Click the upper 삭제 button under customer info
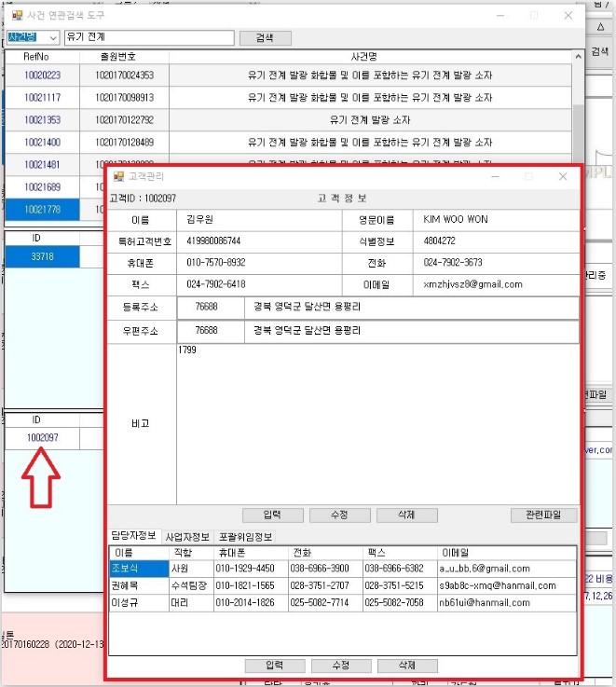The height and width of the screenshot is (687, 616). pyautogui.click(x=406, y=515)
